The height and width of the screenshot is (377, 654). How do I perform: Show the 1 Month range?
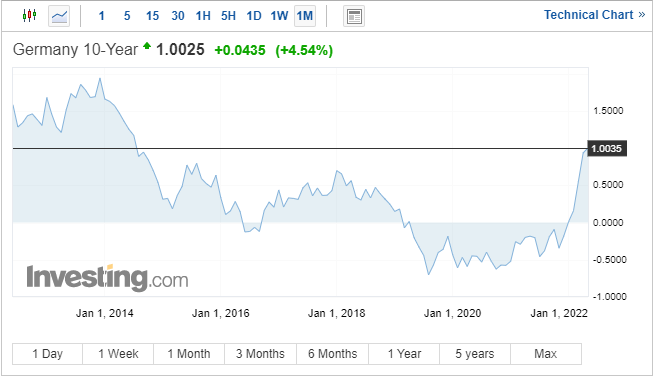(x=189, y=354)
